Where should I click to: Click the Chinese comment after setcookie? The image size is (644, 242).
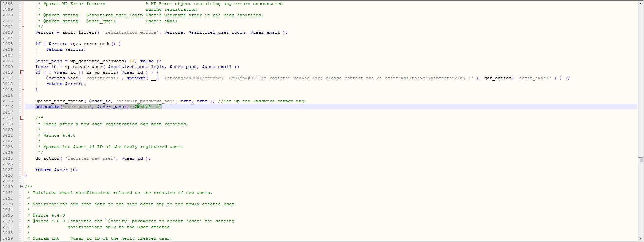click(x=148, y=107)
